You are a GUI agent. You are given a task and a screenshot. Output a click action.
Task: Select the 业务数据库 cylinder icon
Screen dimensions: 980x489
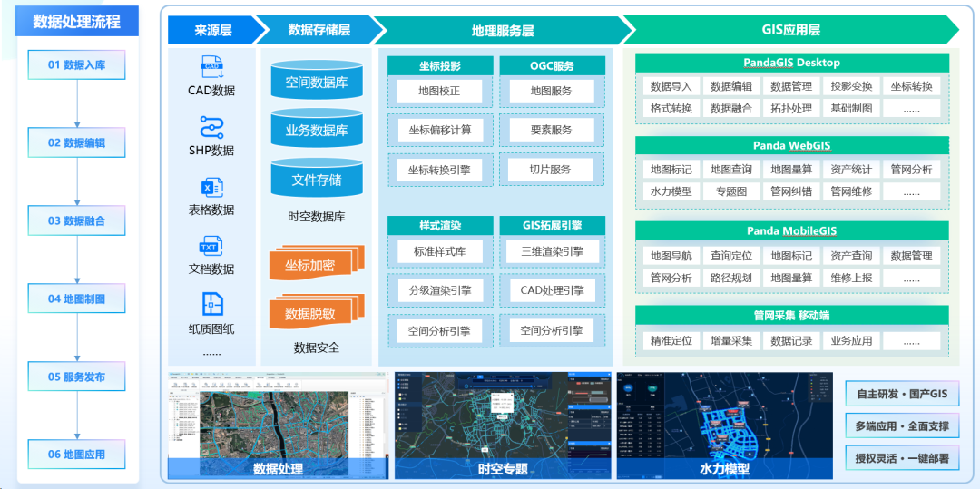coord(317,130)
